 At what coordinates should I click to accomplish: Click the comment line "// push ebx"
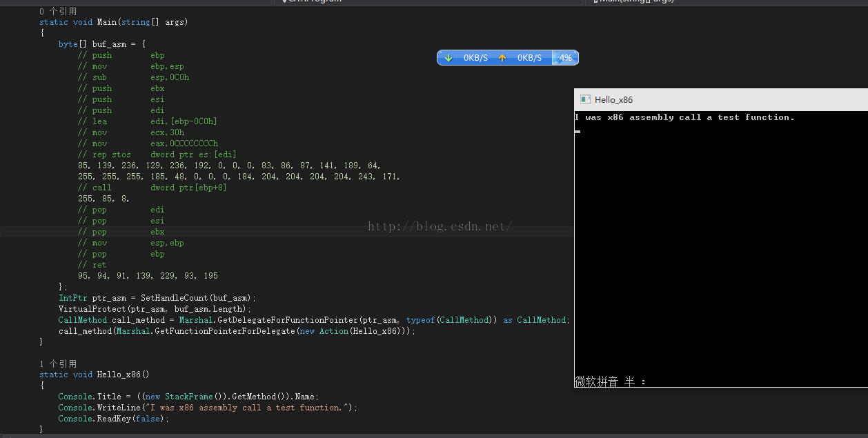pos(121,88)
